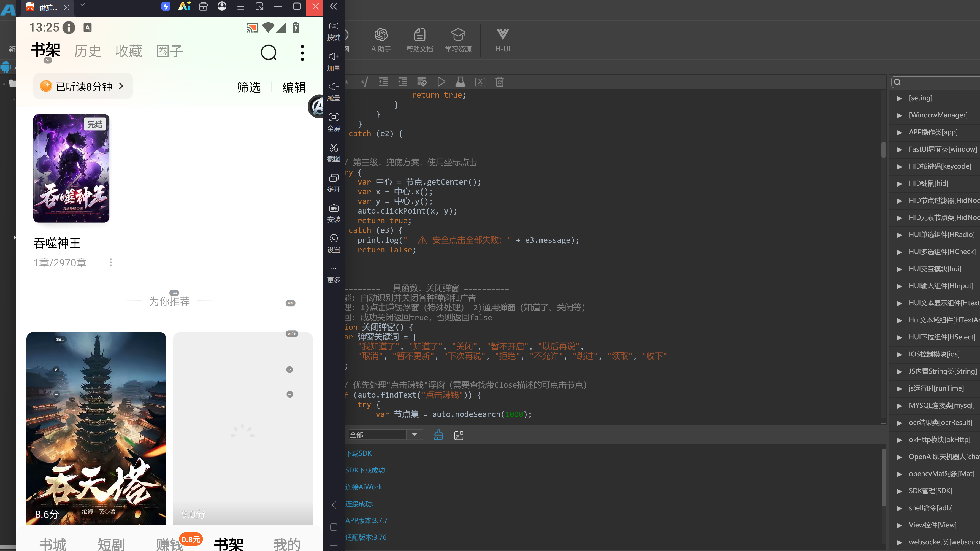Open the 帮助文档 help documents icon
Screen dimensions: 980x551
point(419,40)
